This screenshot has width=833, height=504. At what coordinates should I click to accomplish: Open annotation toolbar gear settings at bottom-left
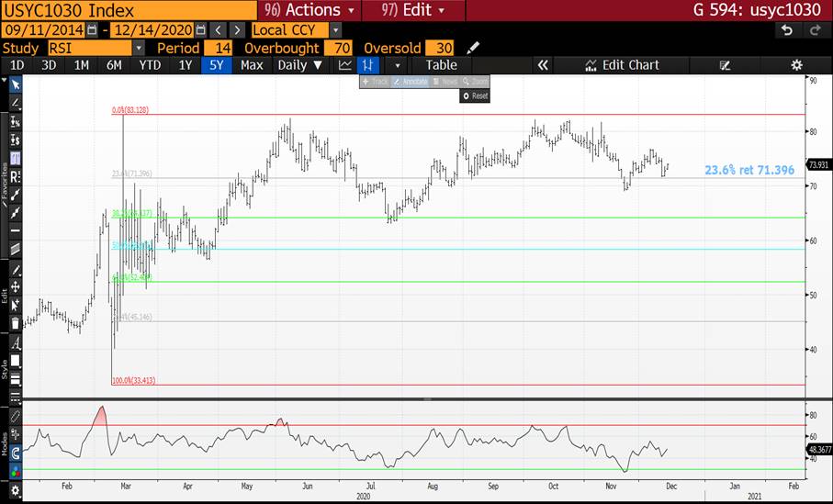[x=16, y=490]
